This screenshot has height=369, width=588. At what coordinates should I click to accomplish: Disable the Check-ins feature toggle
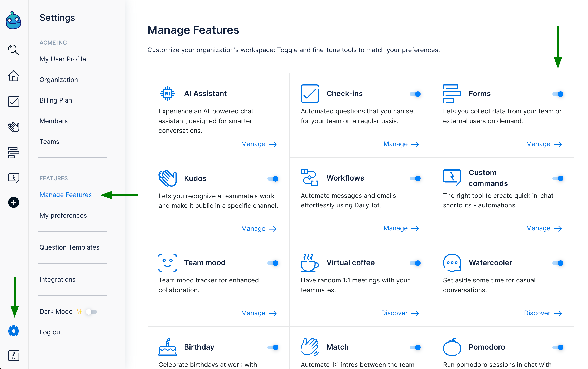pos(415,94)
